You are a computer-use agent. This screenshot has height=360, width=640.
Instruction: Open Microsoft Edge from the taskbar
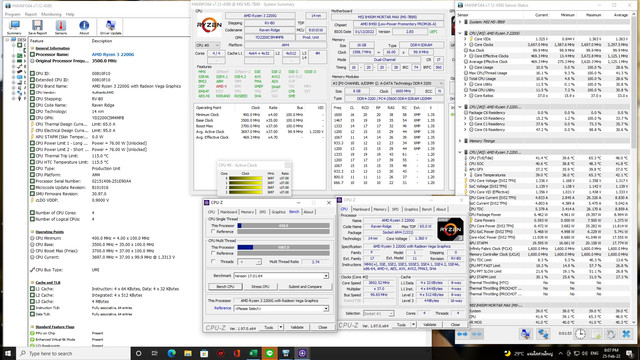point(171,353)
